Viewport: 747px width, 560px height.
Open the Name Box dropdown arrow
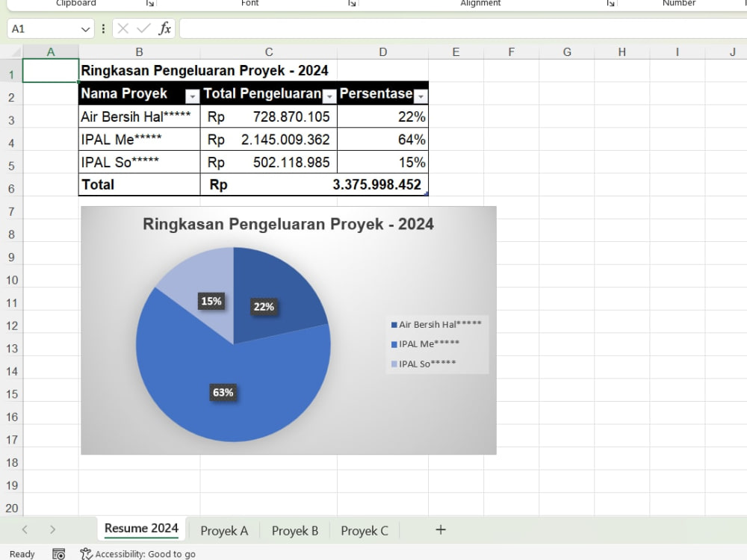pos(85,29)
